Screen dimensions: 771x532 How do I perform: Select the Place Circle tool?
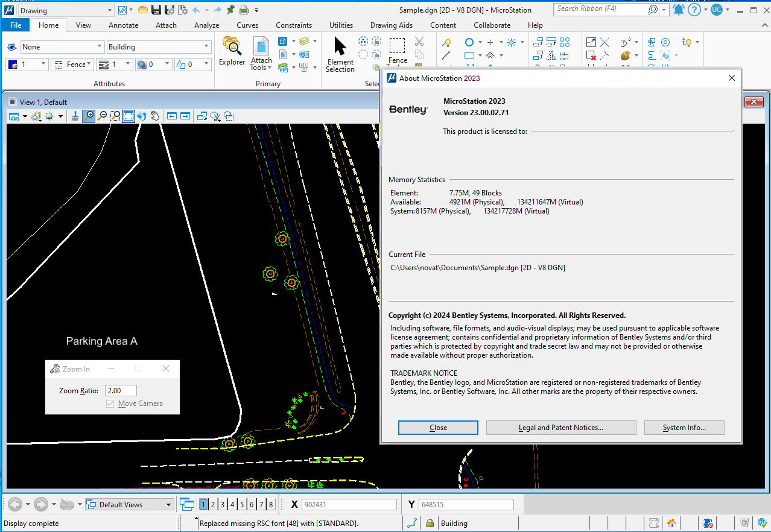point(469,43)
